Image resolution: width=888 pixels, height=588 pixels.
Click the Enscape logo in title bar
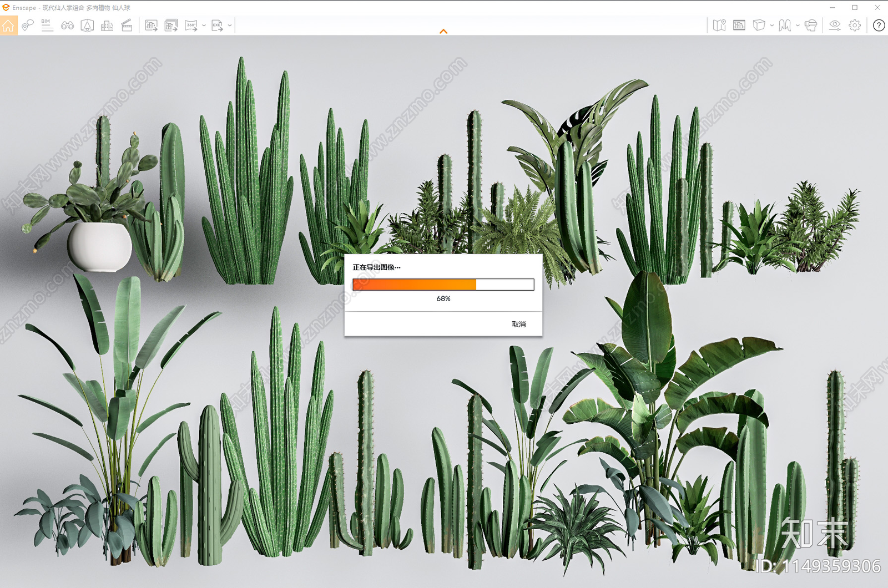6,8
